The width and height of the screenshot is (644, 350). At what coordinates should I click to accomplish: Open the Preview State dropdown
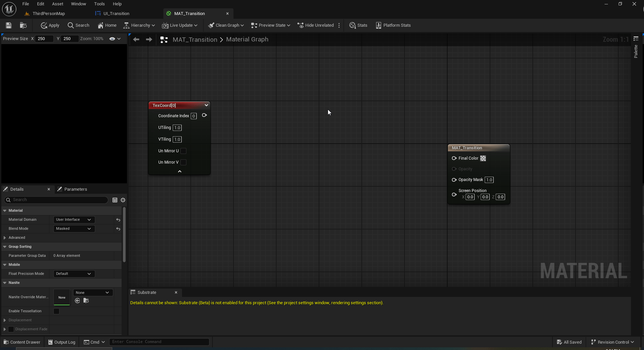pos(271,25)
